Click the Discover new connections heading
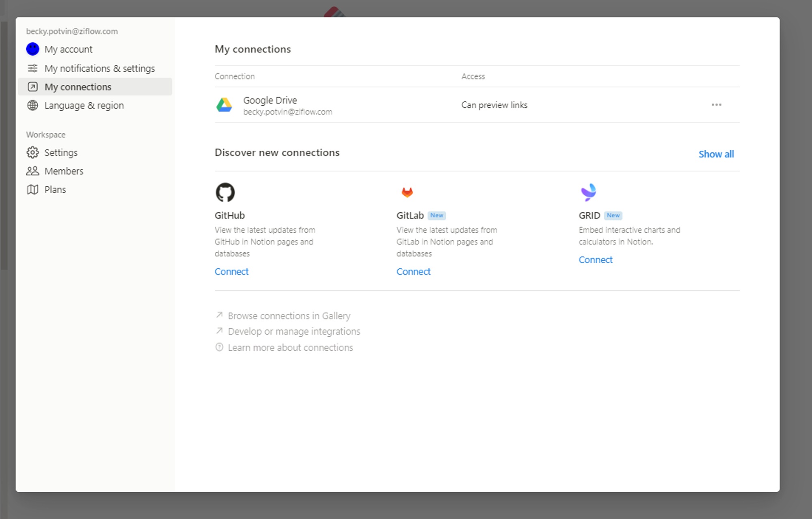This screenshot has height=519, width=812. (x=277, y=153)
